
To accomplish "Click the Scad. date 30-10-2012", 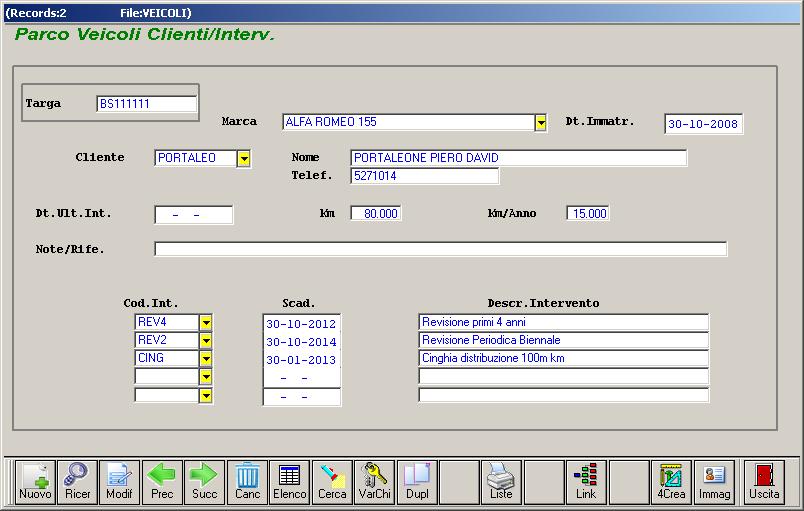I will pos(302,324).
